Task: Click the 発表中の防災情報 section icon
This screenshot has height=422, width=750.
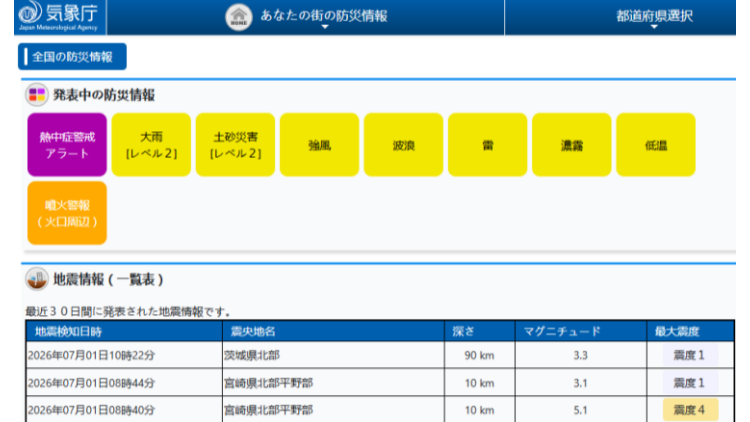Action: pyautogui.click(x=37, y=94)
